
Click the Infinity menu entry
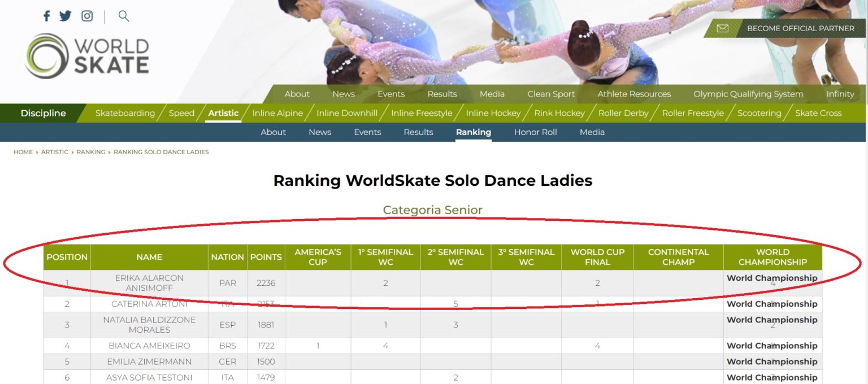[840, 94]
